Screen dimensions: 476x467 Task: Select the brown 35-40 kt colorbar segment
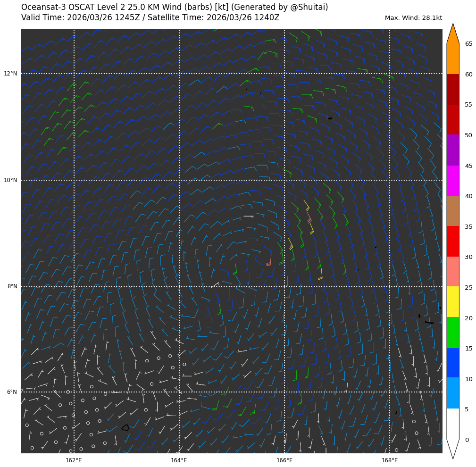click(x=452, y=211)
